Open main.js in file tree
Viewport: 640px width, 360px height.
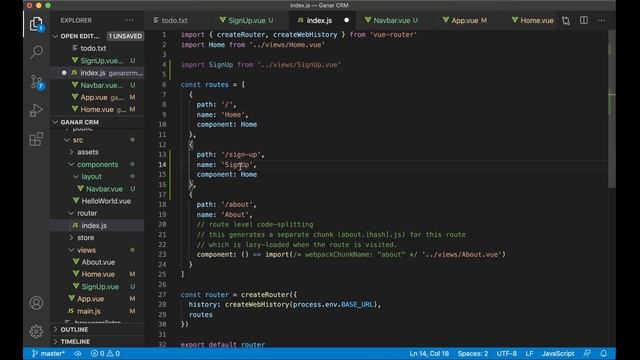click(97, 311)
